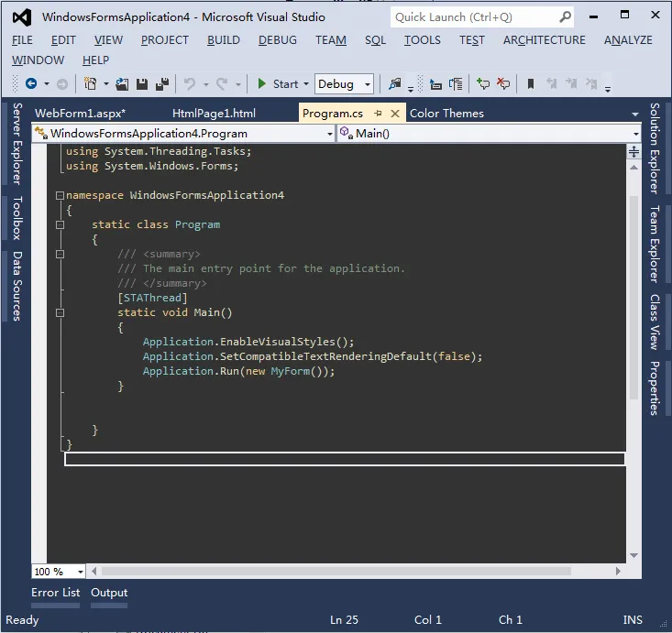This screenshot has width=672, height=633.
Task: Open text editor toolbar overflow options
Action: (608, 89)
